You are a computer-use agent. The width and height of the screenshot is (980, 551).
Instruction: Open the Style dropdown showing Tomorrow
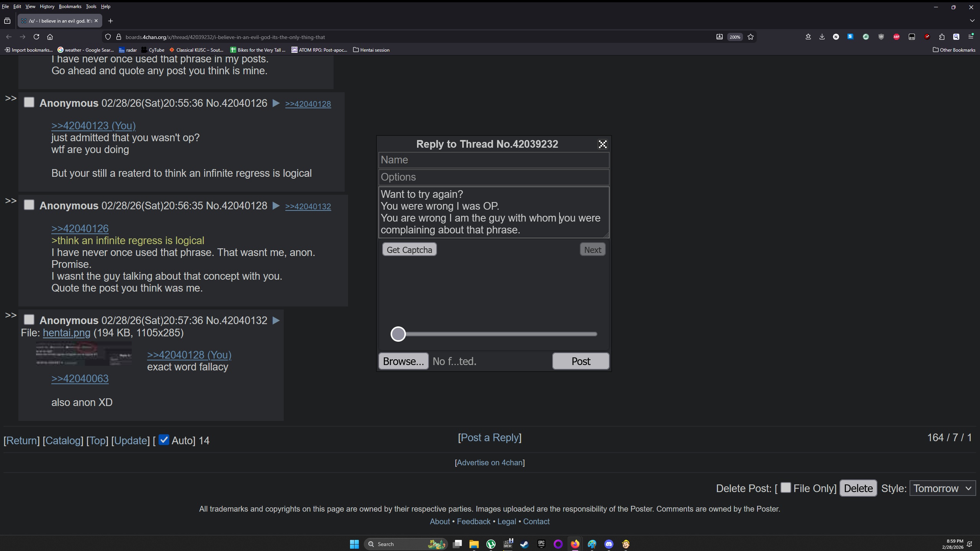coord(942,488)
